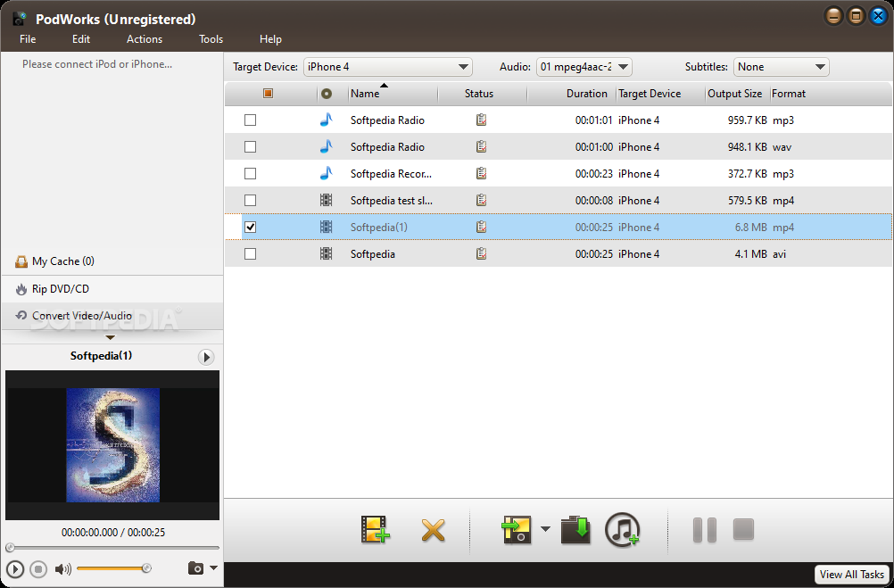Click the export to folder icon
The height and width of the screenshot is (588, 894).
click(x=576, y=530)
